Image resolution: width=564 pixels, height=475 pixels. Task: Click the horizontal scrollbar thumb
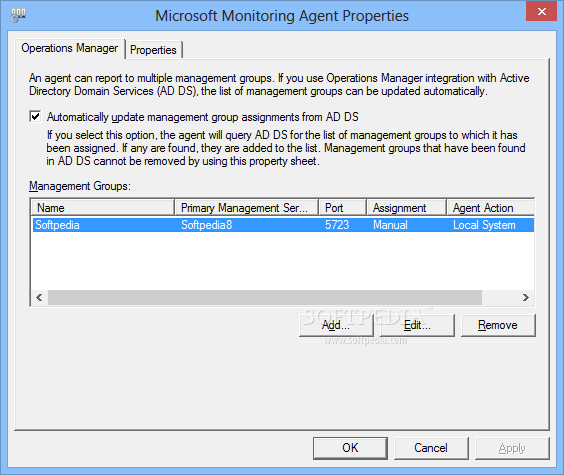click(265, 297)
